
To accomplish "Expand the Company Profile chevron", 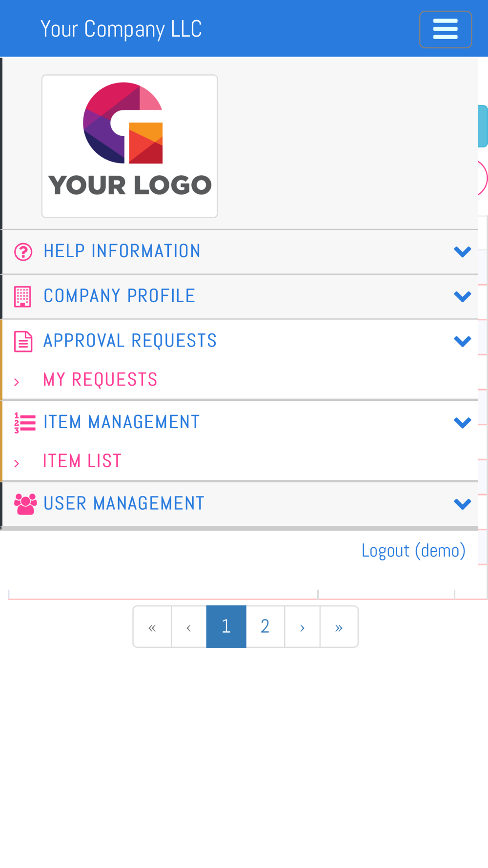I will tap(462, 297).
